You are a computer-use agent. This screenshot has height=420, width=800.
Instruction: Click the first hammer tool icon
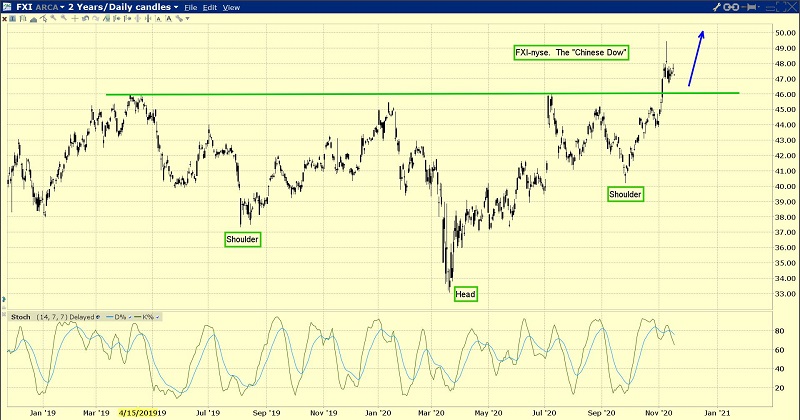point(54,18)
